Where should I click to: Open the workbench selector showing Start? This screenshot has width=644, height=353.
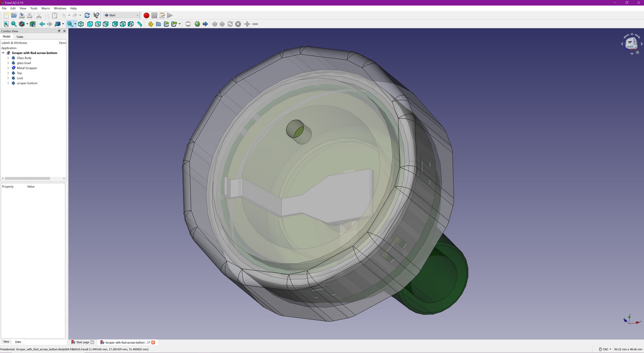pos(122,15)
